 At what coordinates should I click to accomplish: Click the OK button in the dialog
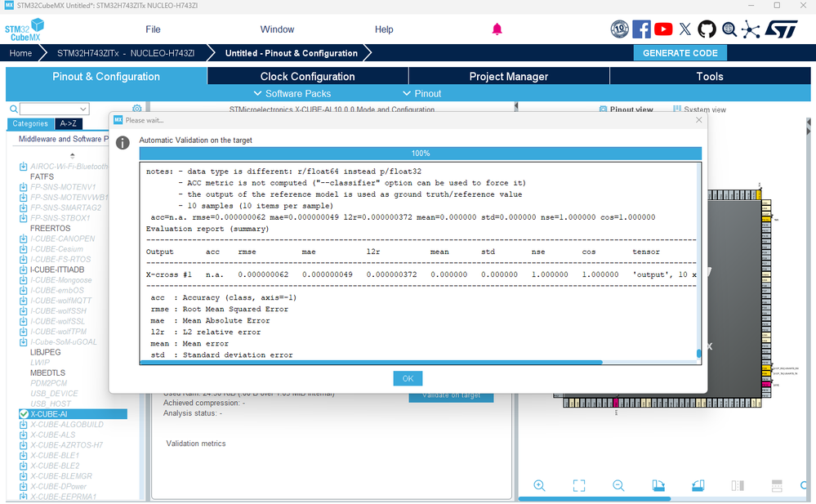408,378
